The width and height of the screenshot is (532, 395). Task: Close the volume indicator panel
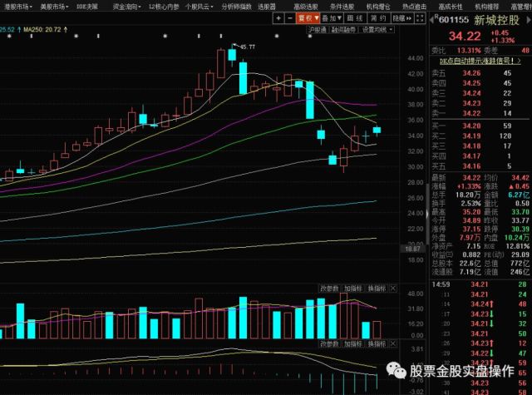[393, 289]
